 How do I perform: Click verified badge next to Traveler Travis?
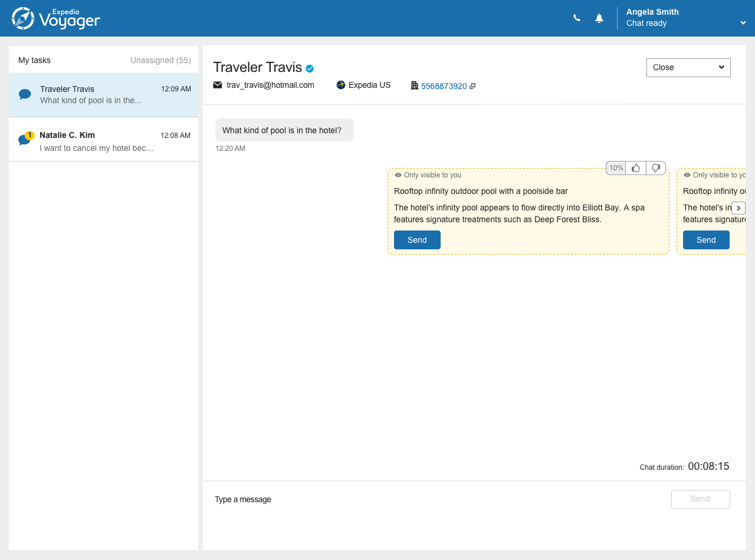310,68
